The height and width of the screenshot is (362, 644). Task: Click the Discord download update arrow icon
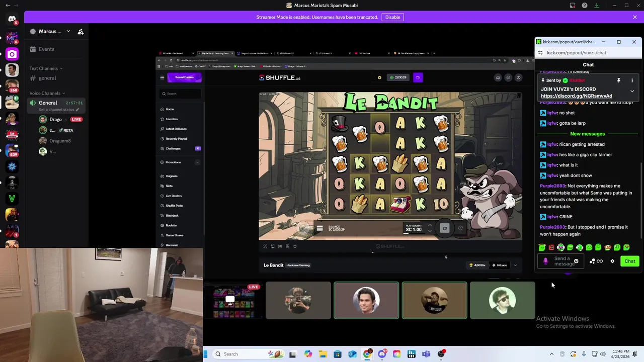tap(596, 6)
